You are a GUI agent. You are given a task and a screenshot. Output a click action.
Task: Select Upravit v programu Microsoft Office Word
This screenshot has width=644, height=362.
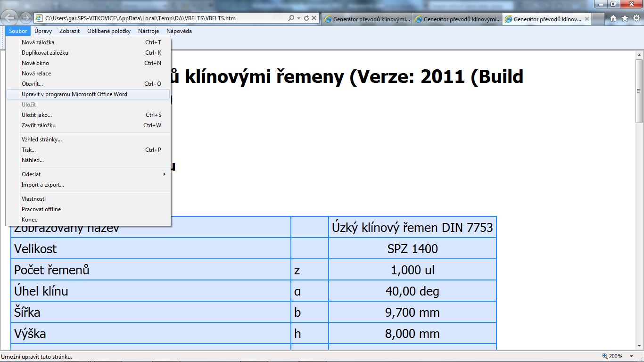pyautogui.click(x=88, y=94)
